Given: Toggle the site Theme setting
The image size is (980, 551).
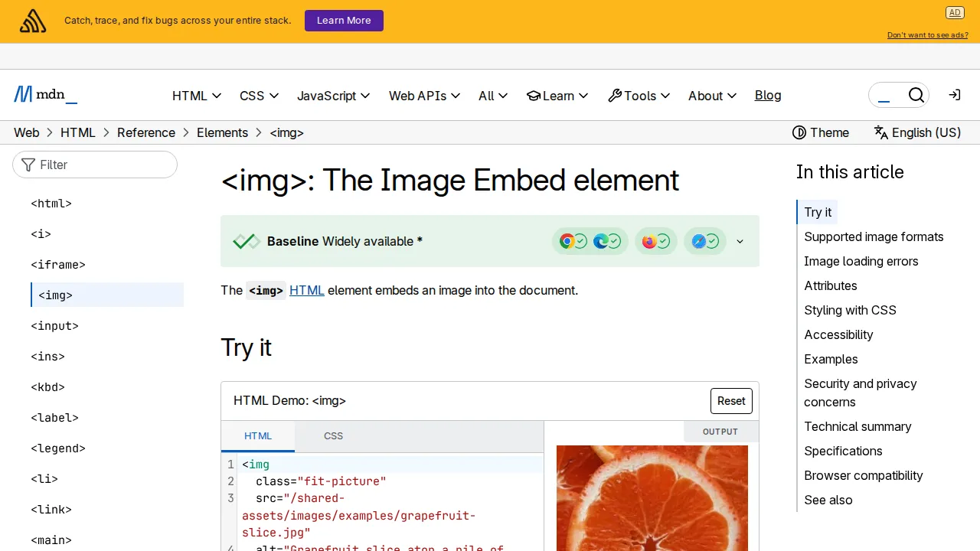Looking at the screenshot, I should 820,132.
